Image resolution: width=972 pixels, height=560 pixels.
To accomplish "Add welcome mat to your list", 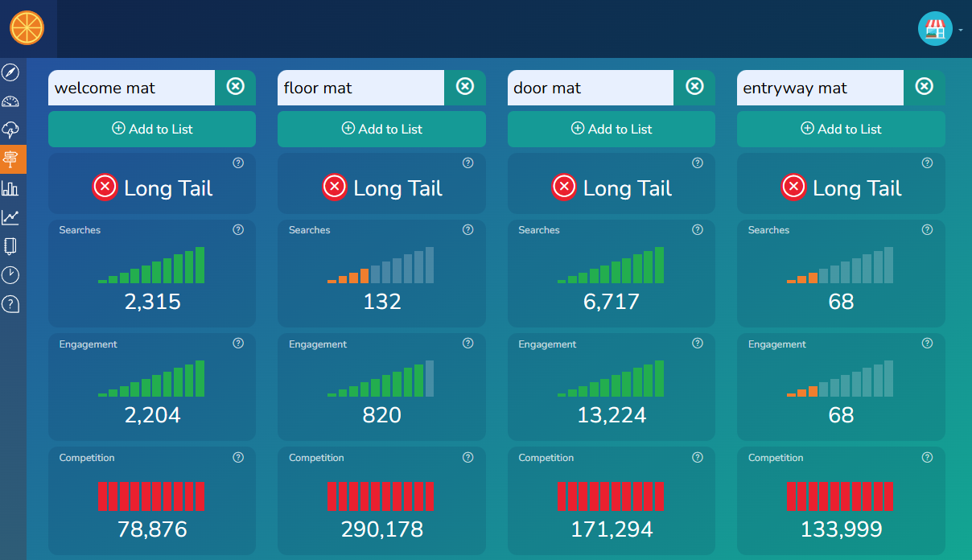I will click(x=151, y=129).
